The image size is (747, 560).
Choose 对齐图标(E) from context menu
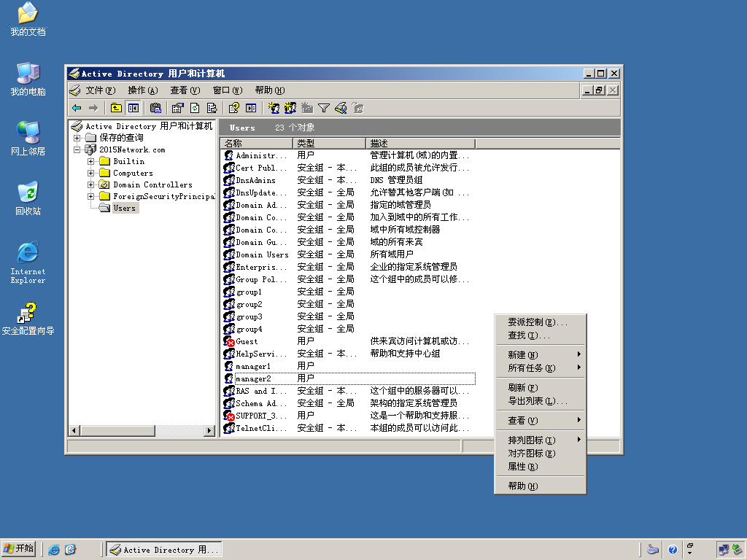(541, 454)
